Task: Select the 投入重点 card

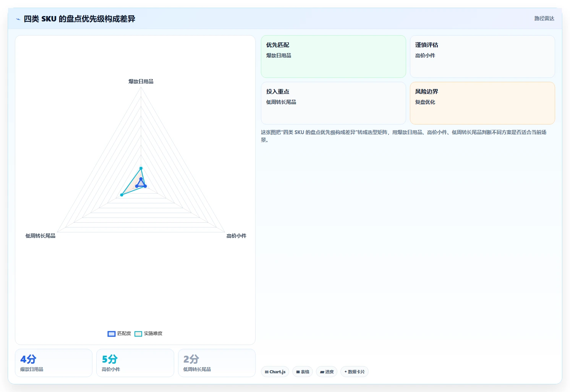Action: 333,103
